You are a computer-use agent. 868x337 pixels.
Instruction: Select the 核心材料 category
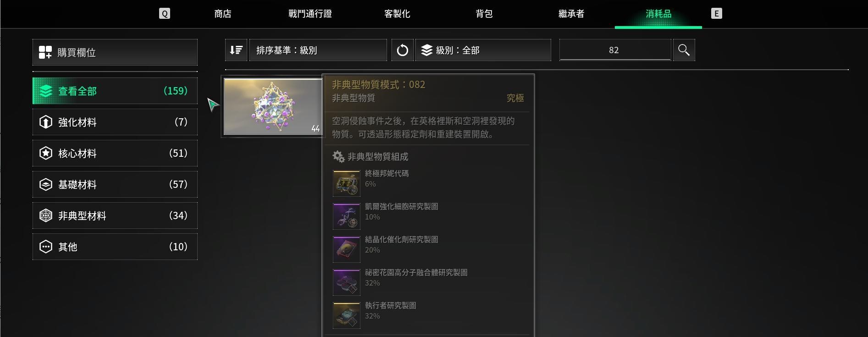pos(115,153)
